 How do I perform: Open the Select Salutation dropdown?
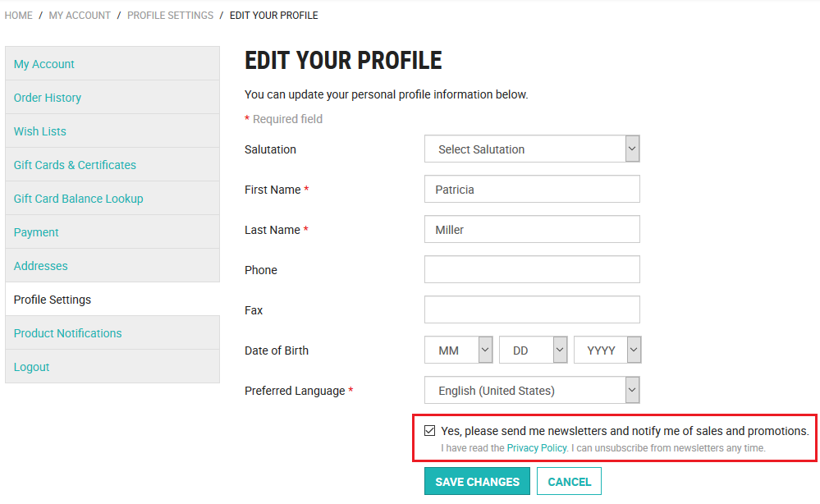531,149
